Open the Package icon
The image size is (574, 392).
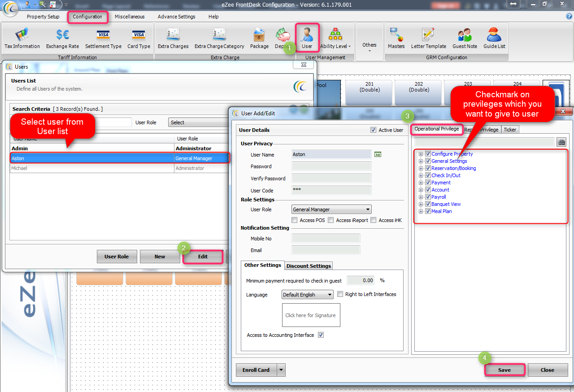[259, 39]
